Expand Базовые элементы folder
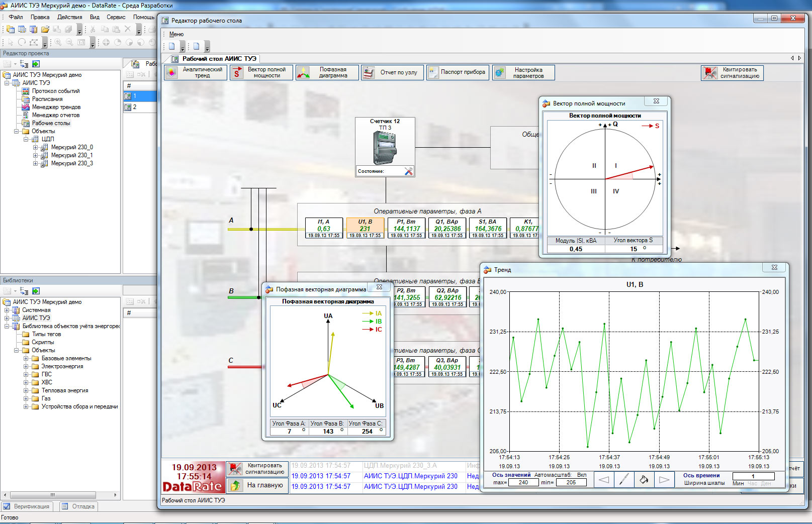Screen dimensions: 812x524 (26, 358)
